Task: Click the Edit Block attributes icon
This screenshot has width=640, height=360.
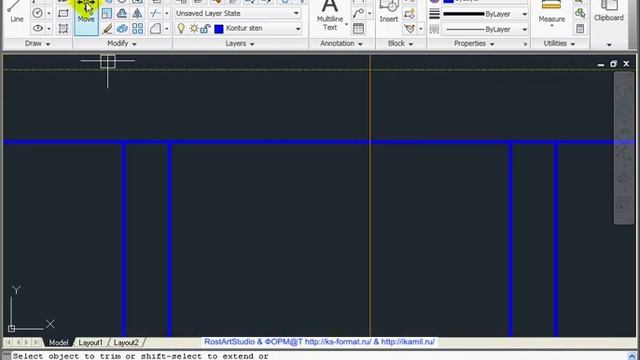Action: (409, 29)
